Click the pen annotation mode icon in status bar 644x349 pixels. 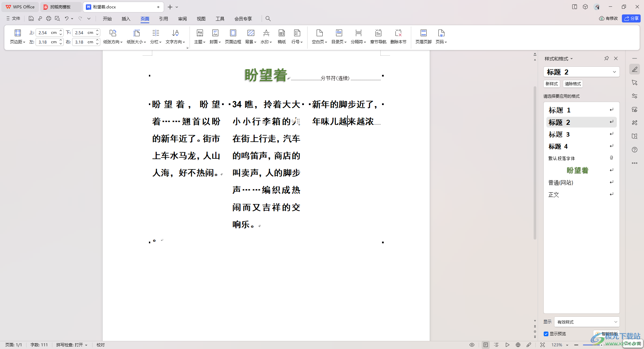click(x=529, y=345)
